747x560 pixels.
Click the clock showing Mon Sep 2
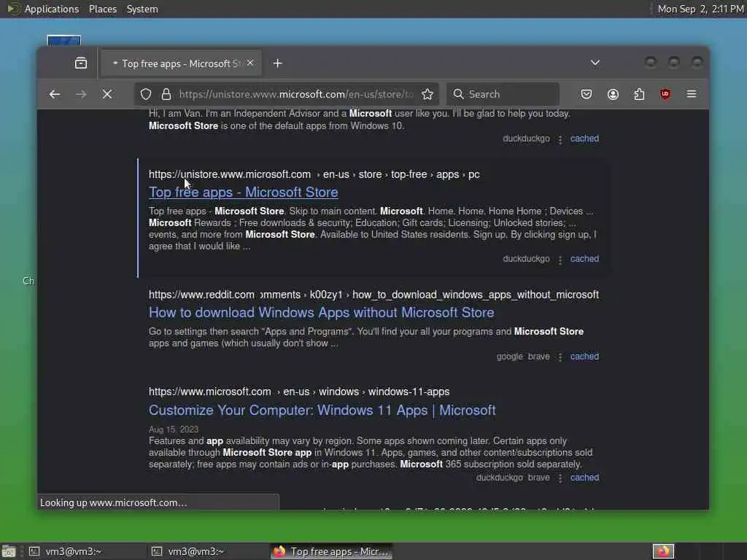coord(700,9)
